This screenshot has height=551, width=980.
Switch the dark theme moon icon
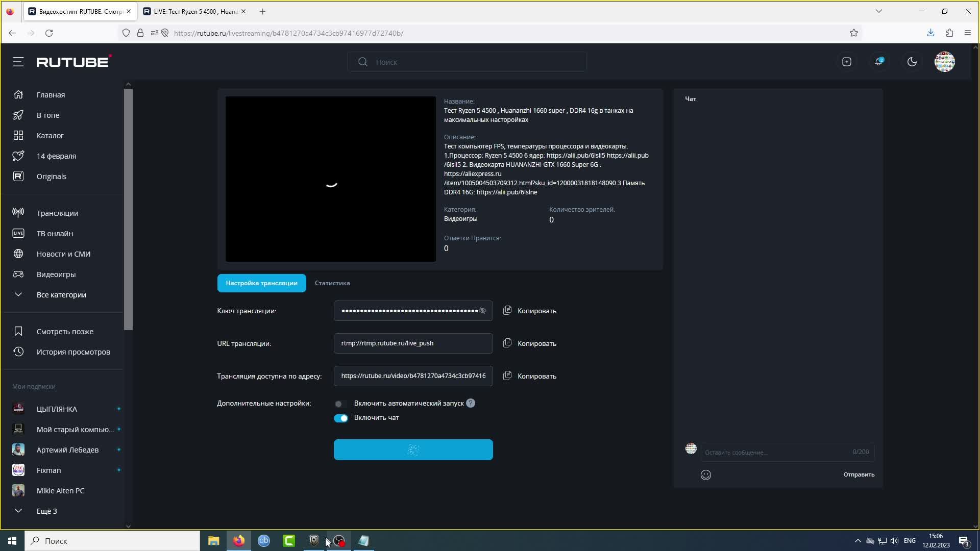pyautogui.click(x=912, y=62)
